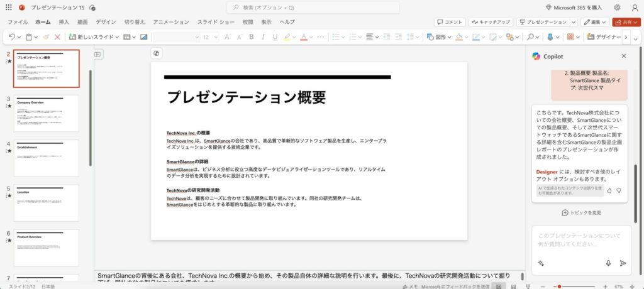
Task: Open the Dictate microphone icon in ribbon
Action: tap(550, 37)
